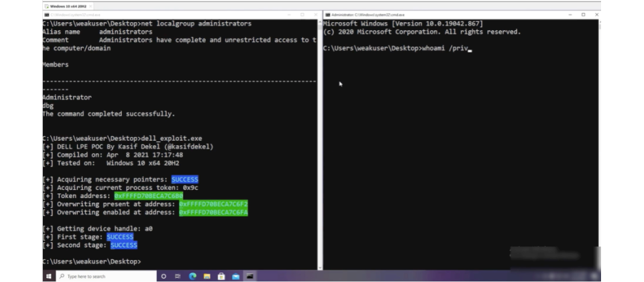Click the 'whoami /priv' command in Administrator window
The image size is (644, 282).
445,48
